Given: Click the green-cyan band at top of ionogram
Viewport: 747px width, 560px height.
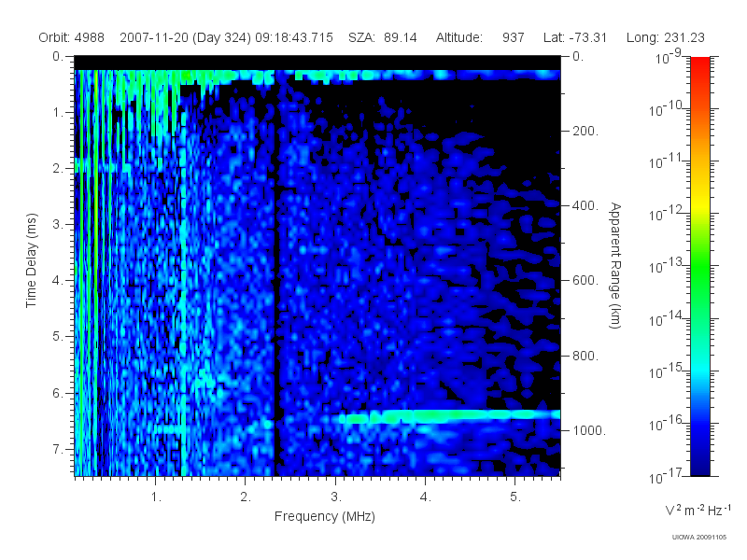Looking at the screenshot, I should click(317, 76).
